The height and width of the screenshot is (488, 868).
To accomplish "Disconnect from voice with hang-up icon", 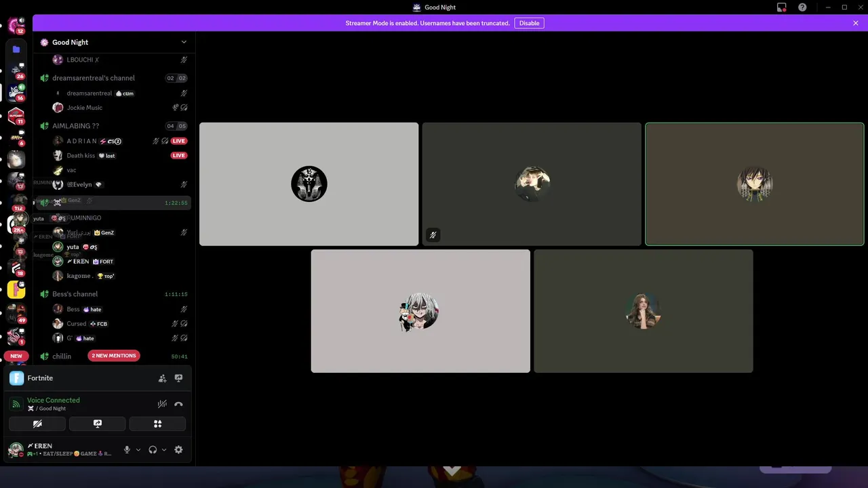I will 178,404.
